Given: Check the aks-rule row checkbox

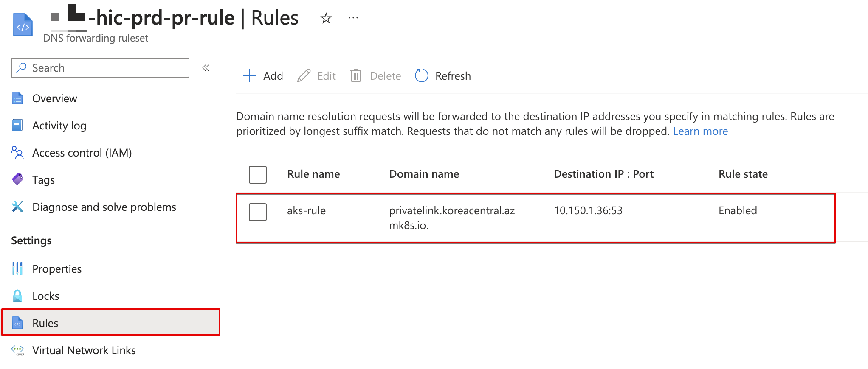Looking at the screenshot, I should pyautogui.click(x=258, y=212).
